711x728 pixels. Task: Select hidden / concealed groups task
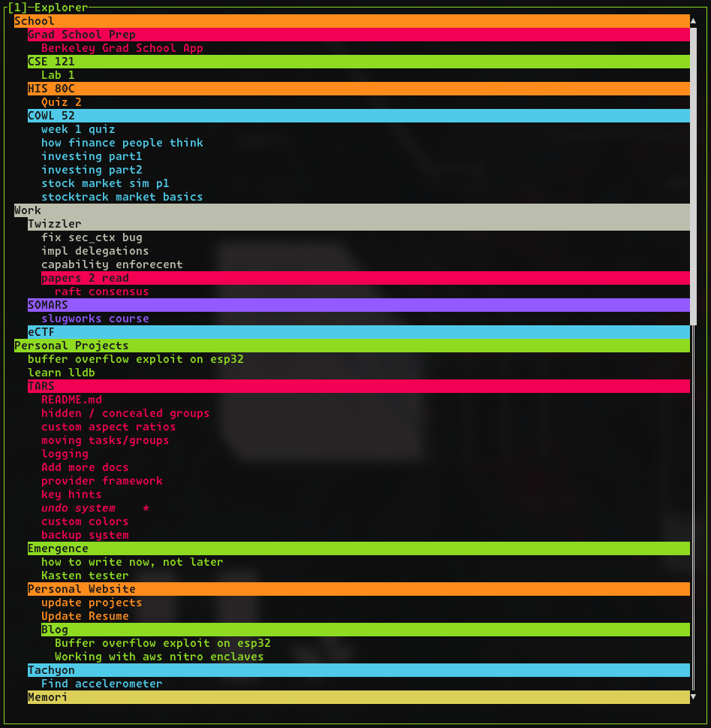coord(125,413)
